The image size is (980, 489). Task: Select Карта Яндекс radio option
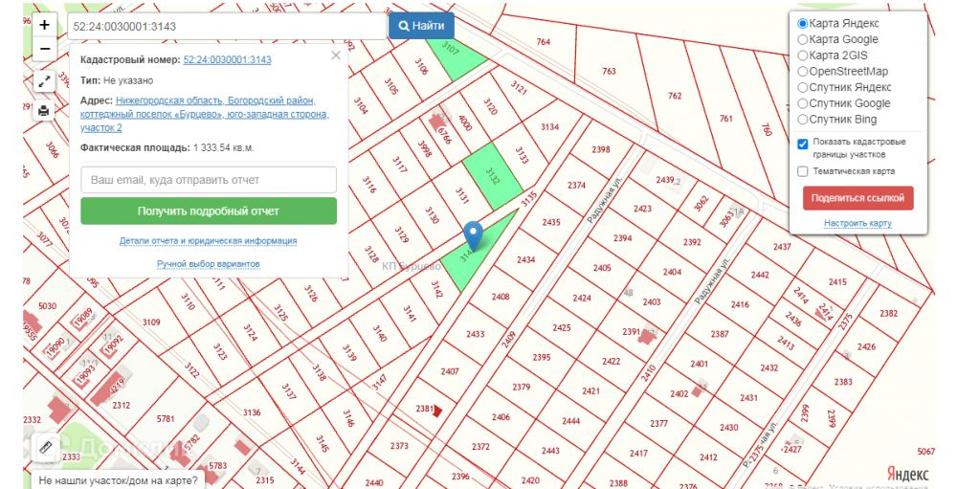pyautogui.click(x=803, y=23)
